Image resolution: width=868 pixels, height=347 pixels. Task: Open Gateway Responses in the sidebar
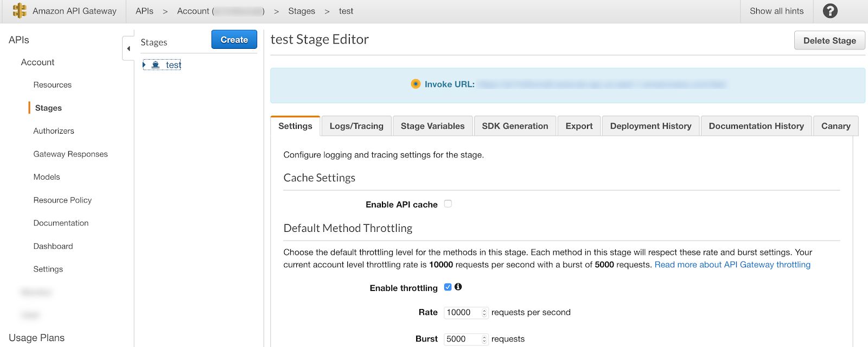[71, 154]
